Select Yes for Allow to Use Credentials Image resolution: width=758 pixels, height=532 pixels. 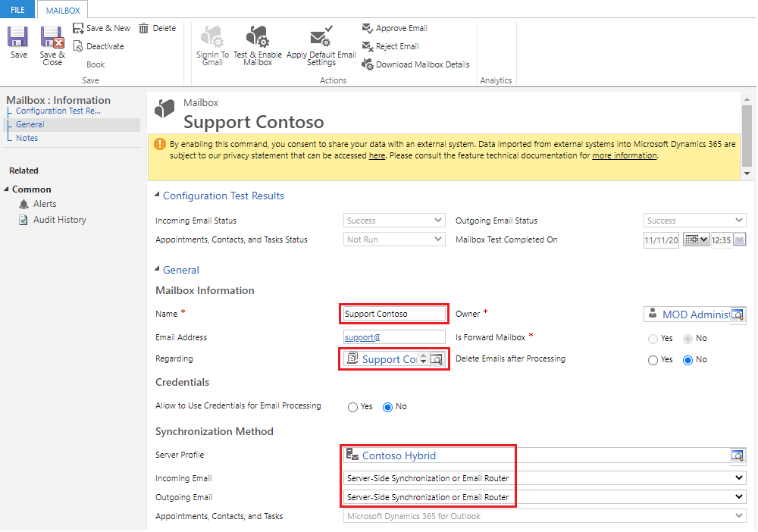pyautogui.click(x=352, y=407)
